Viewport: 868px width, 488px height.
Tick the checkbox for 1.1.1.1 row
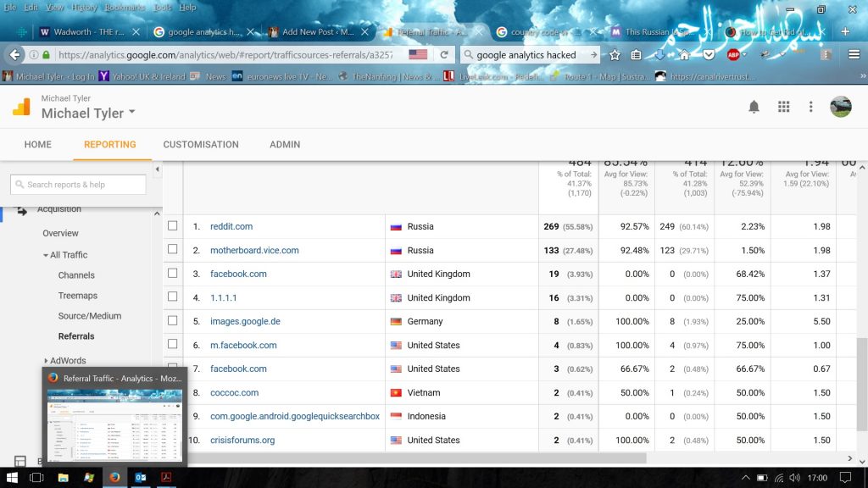point(173,297)
